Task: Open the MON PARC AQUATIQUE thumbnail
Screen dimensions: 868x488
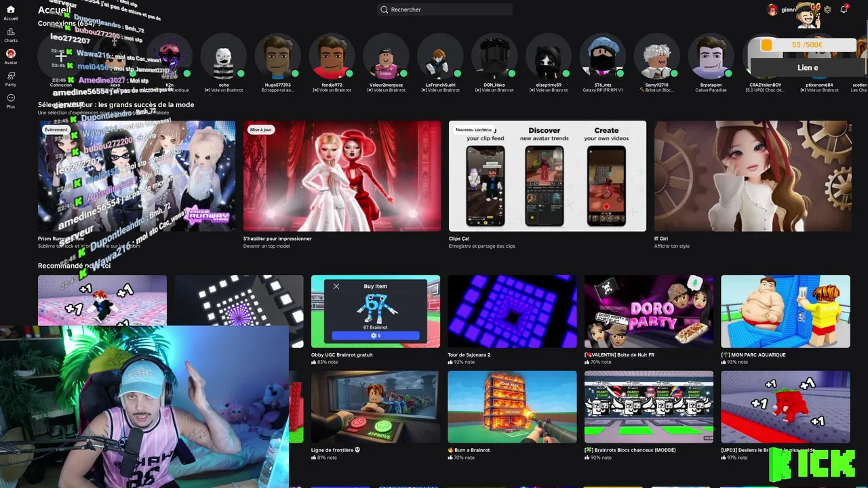Action: (785, 311)
